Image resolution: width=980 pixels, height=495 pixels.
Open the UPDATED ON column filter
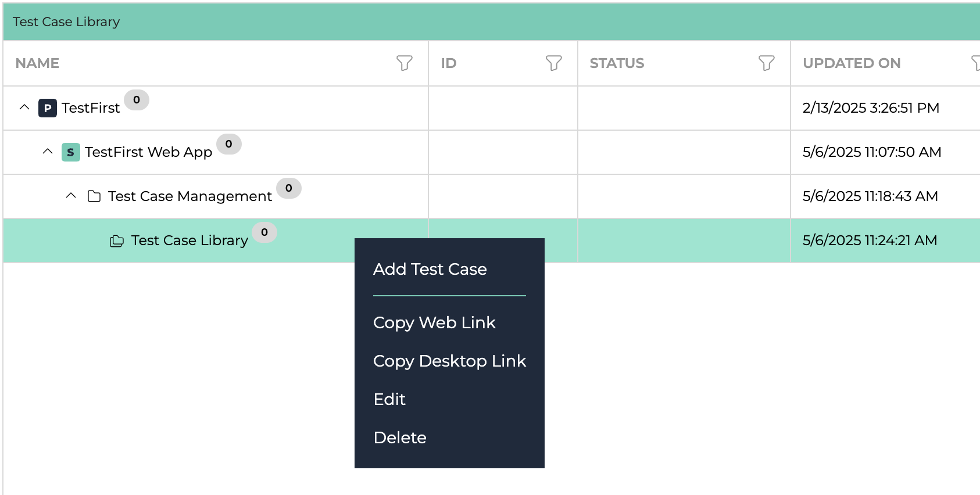coord(976,63)
